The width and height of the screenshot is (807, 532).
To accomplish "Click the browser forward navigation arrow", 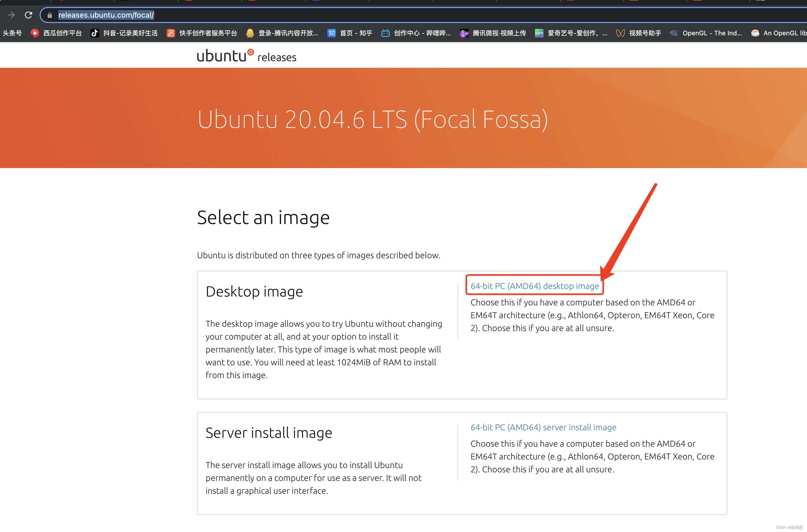I will click(x=11, y=15).
